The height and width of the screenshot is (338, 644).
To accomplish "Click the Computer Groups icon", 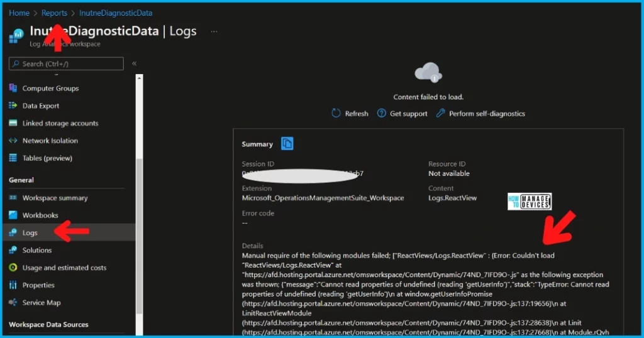I will pyautogui.click(x=13, y=88).
